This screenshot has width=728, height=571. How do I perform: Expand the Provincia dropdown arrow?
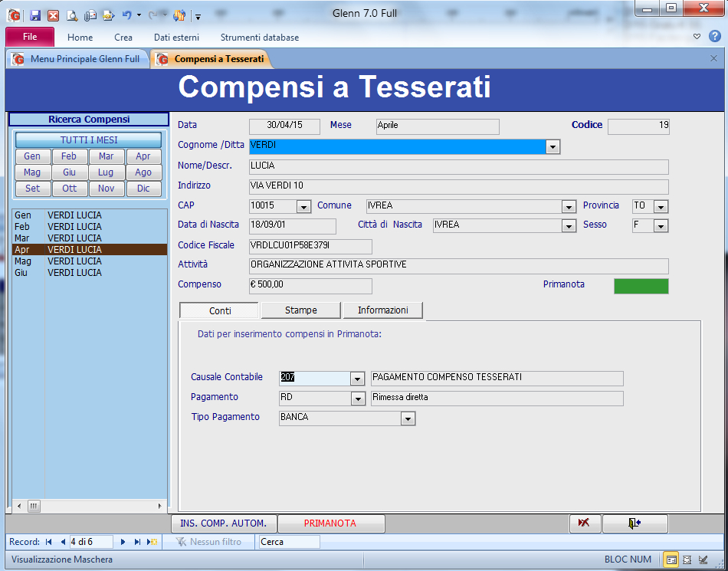click(661, 207)
